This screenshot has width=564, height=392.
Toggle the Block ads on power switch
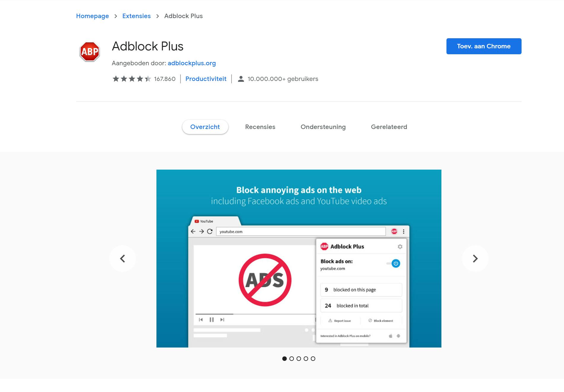[394, 263]
